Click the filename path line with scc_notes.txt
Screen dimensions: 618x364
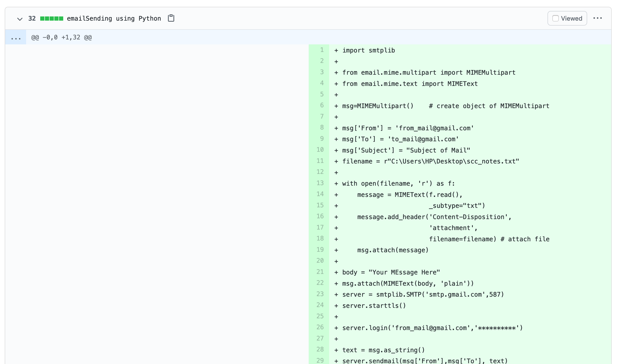(x=430, y=161)
